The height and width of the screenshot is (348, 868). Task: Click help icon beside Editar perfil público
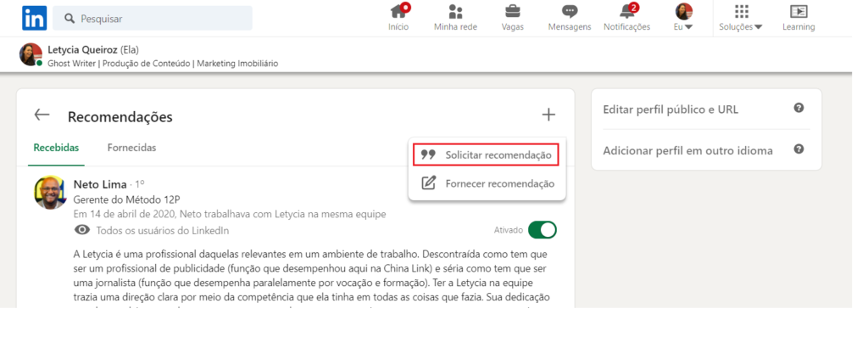coord(798,108)
